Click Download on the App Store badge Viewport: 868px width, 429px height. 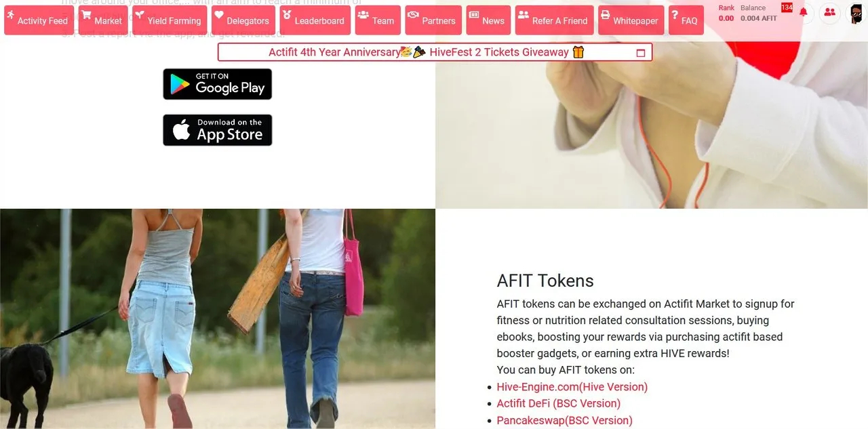(x=218, y=130)
